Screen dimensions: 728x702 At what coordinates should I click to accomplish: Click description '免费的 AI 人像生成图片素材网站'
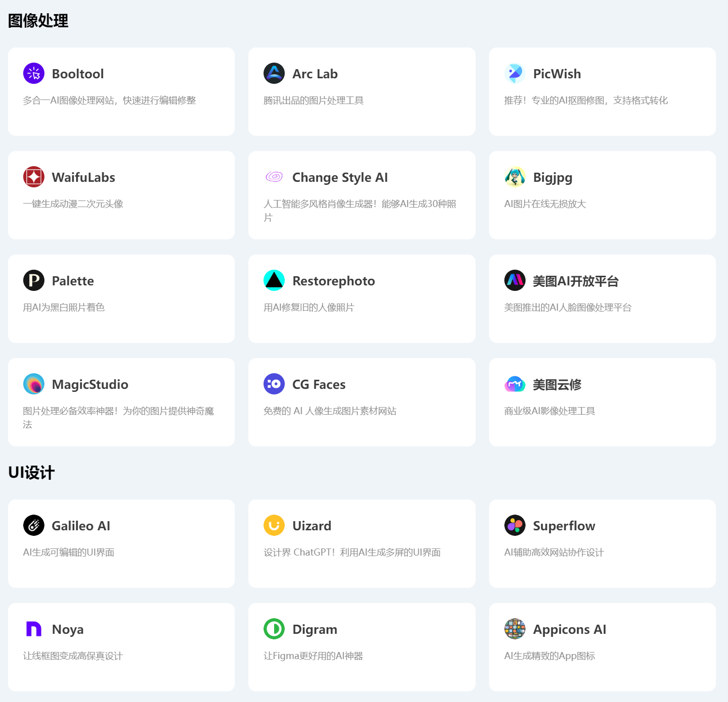pos(330,411)
